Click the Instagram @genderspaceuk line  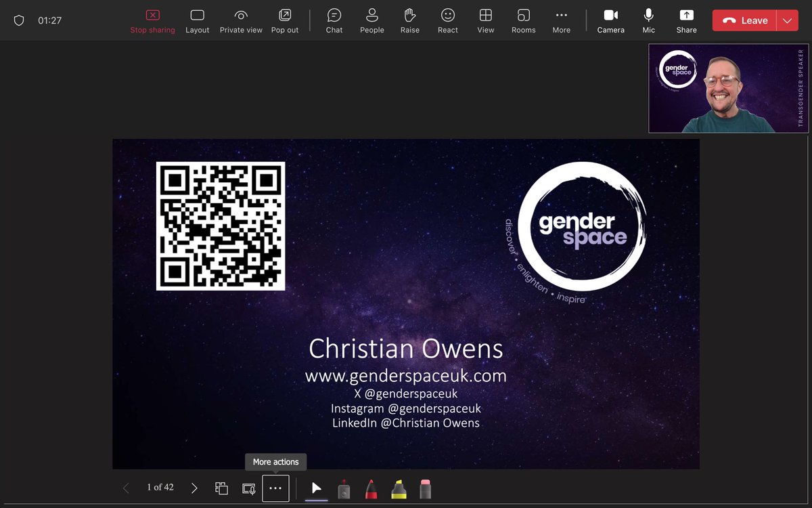pyautogui.click(x=406, y=408)
